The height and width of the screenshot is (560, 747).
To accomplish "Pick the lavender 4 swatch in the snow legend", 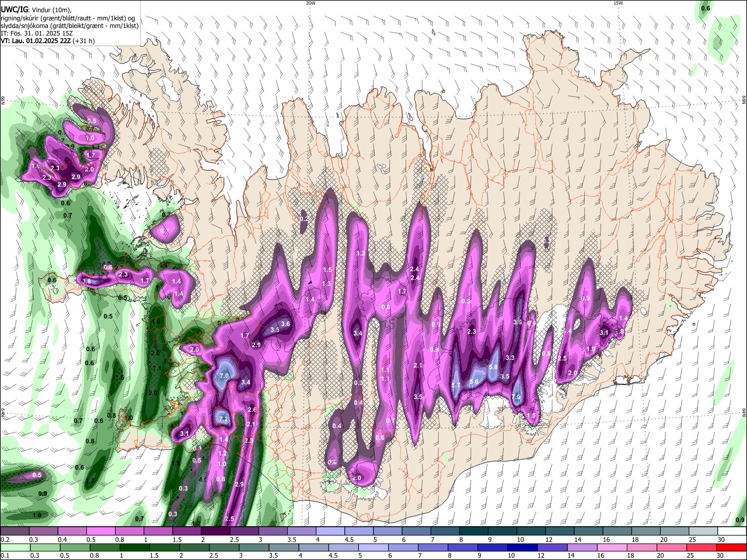I will click(x=330, y=531).
